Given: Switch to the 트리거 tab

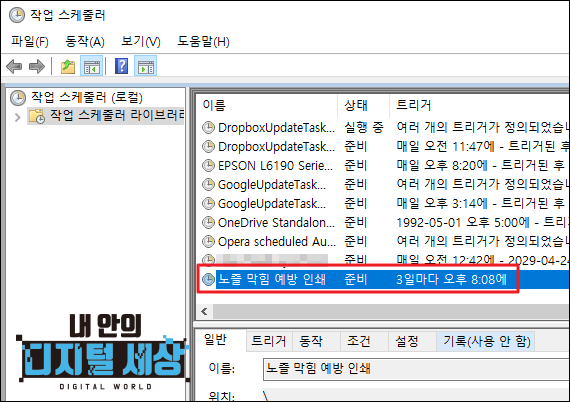Looking at the screenshot, I should click(x=269, y=341).
